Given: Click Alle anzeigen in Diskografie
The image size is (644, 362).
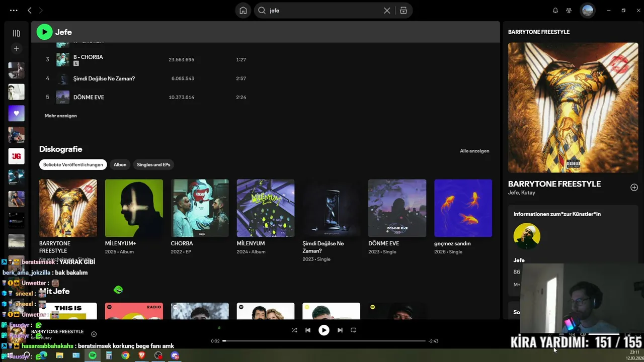Looking at the screenshot, I should pos(474,151).
